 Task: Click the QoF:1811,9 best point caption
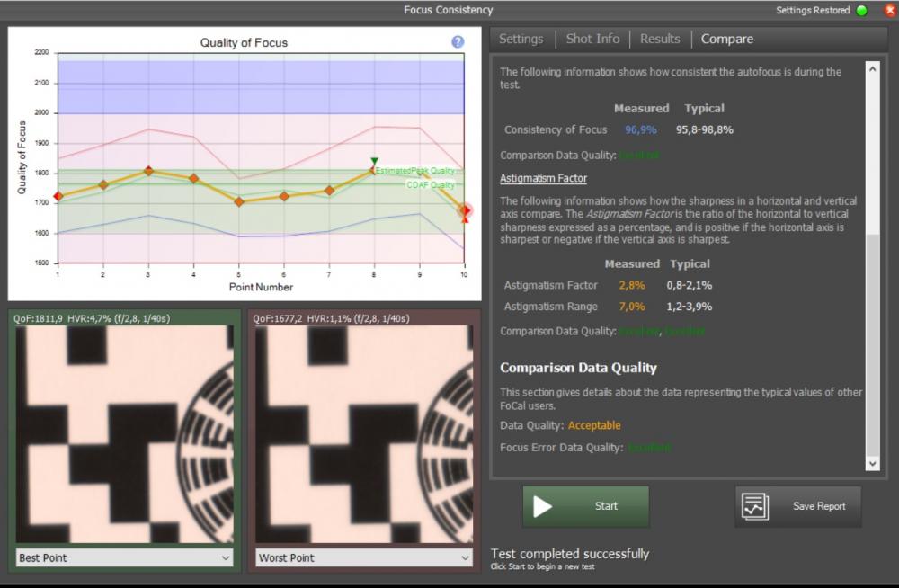click(x=92, y=318)
